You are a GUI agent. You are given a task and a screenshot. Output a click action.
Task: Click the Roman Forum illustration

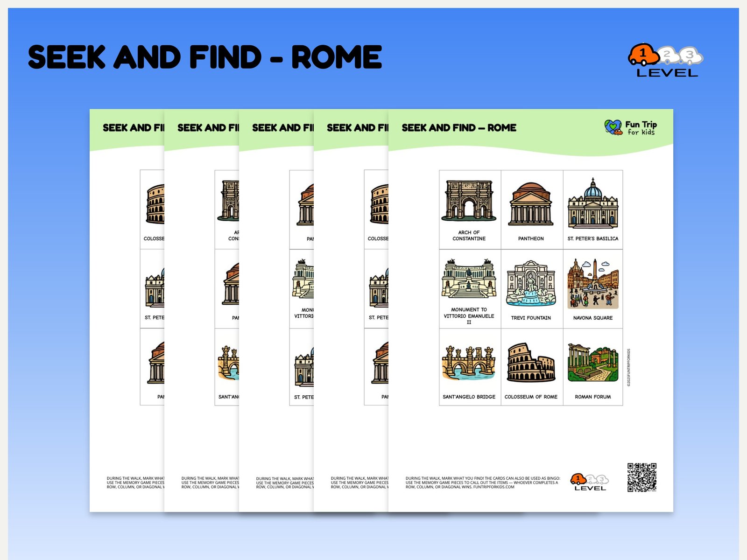click(592, 362)
